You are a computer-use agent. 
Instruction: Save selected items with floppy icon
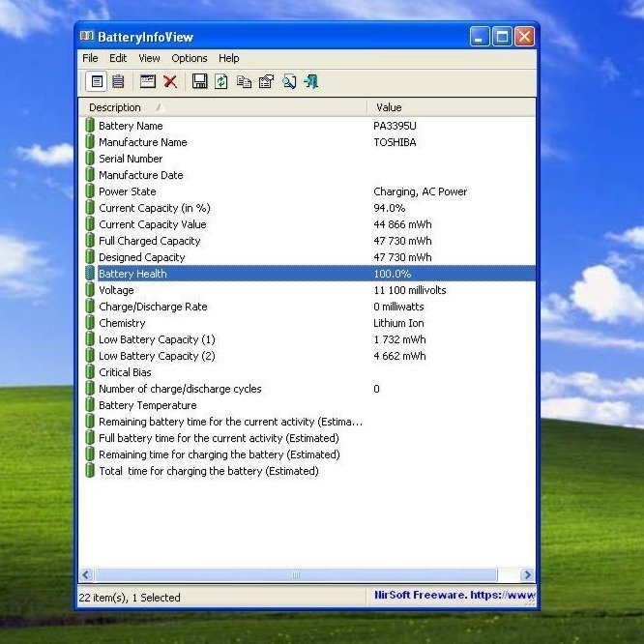(x=200, y=81)
